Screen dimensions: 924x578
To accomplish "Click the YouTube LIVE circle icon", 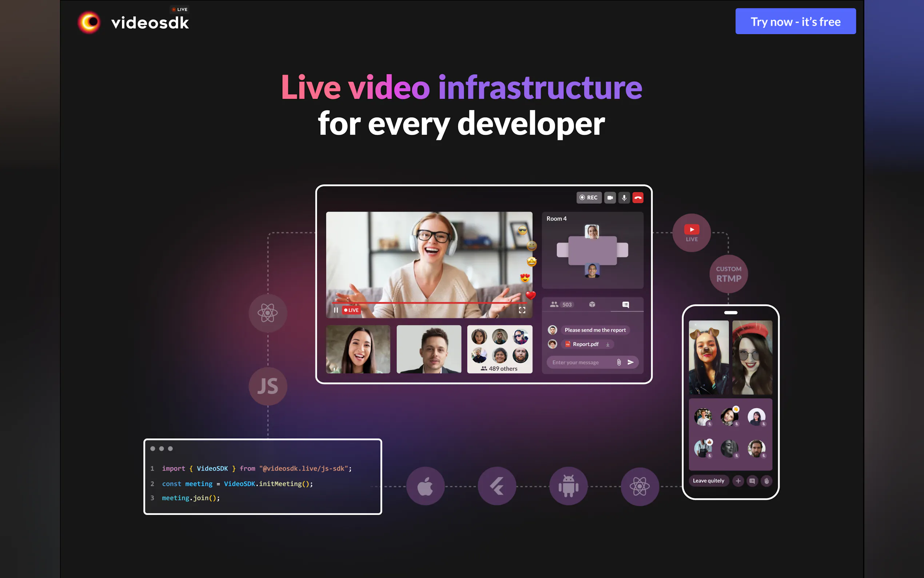I will 692,233.
